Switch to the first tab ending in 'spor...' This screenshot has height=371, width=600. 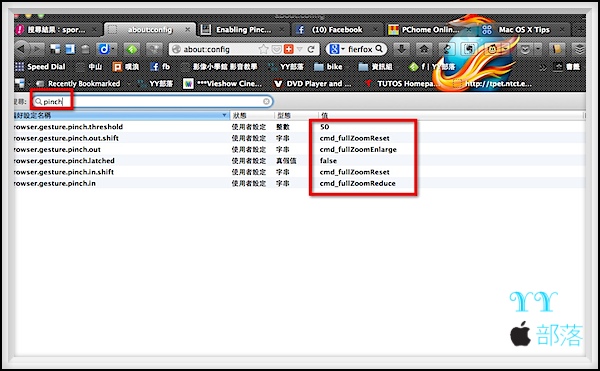[56, 30]
